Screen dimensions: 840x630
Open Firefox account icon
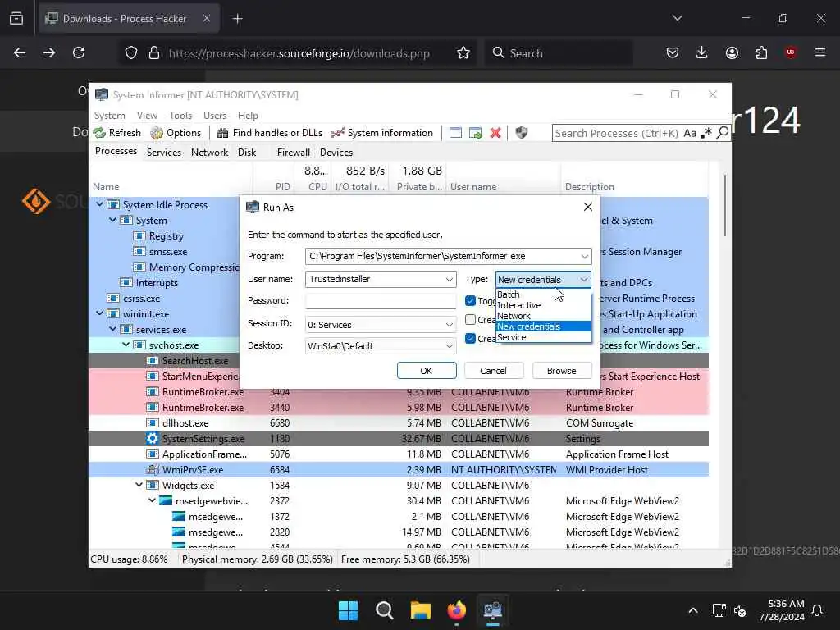[x=732, y=52]
